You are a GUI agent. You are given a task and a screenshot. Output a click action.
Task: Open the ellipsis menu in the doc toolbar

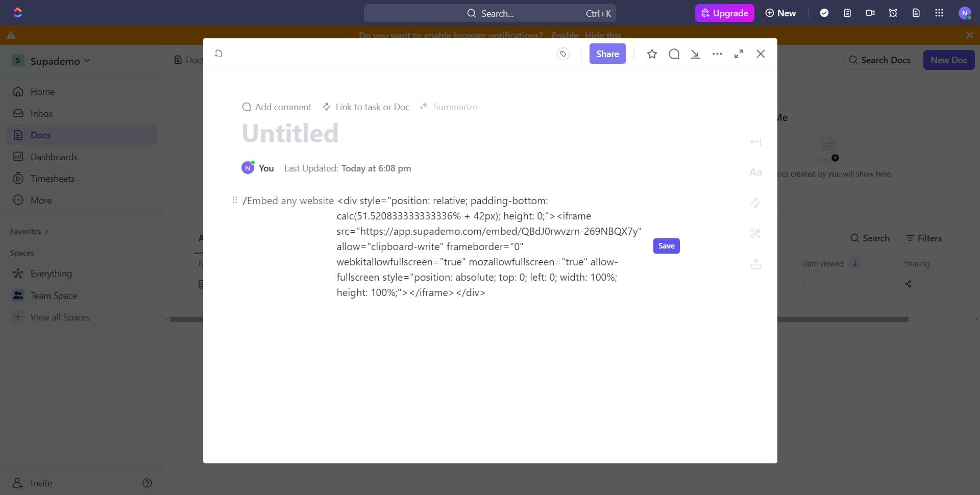coord(717,54)
